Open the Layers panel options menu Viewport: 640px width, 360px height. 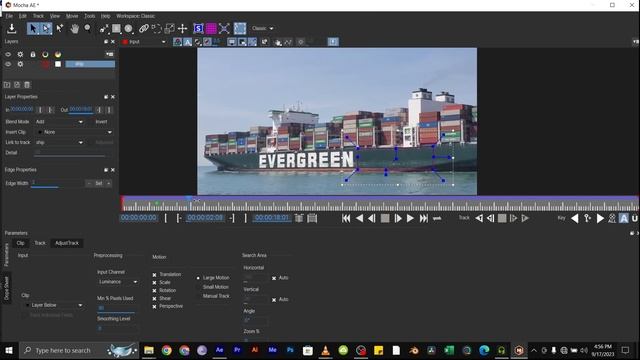(x=109, y=54)
